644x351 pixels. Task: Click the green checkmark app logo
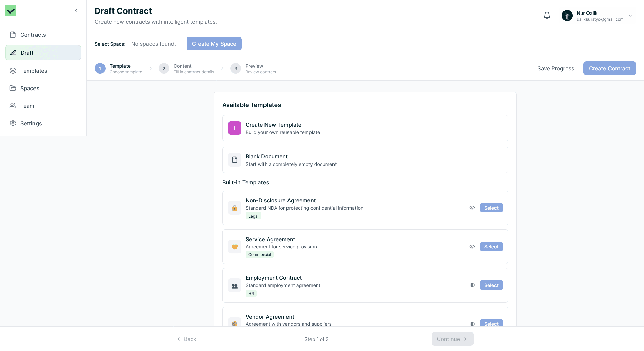coord(11,11)
